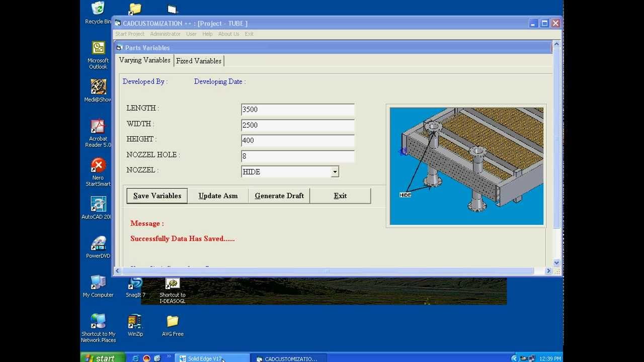Open My Computer desktop icon

98,283
